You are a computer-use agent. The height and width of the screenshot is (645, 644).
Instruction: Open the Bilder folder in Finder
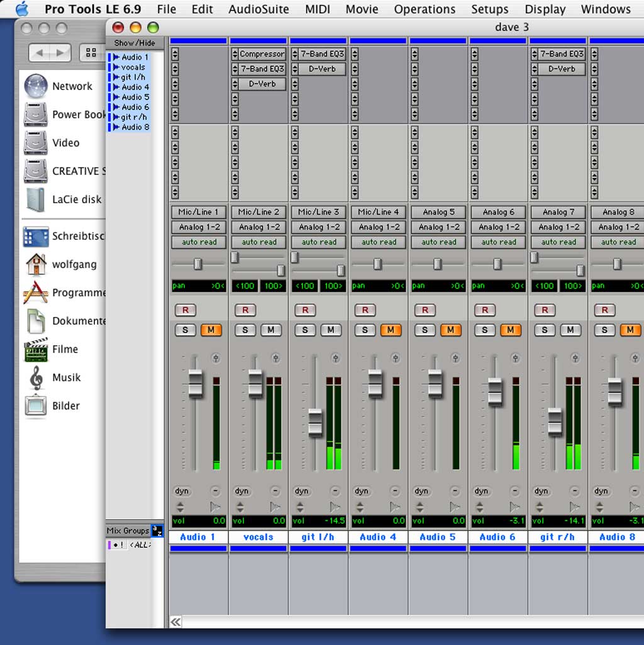53,406
